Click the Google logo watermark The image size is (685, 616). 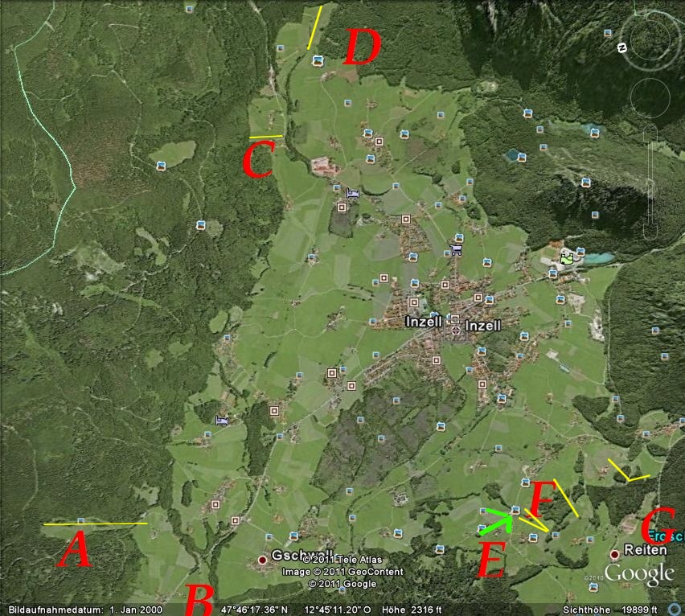click(638, 574)
